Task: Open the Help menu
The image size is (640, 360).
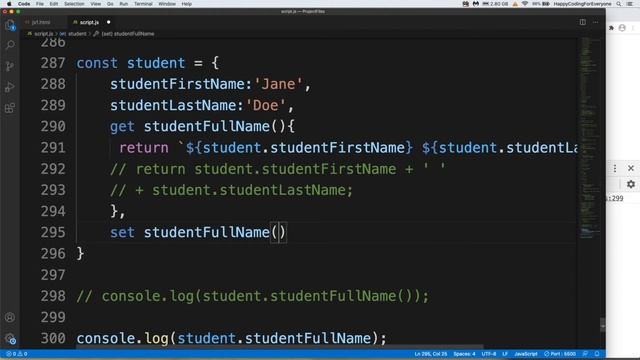Action: pyautogui.click(x=187, y=4)
